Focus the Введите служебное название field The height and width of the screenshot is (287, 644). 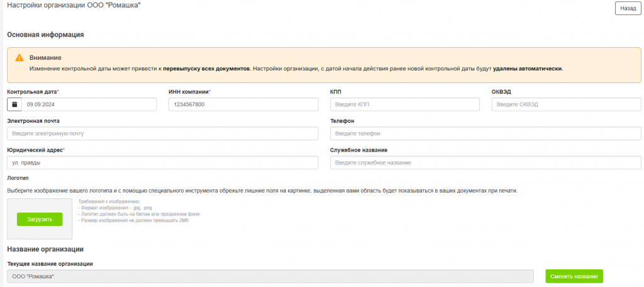click(x=486, y=162)
